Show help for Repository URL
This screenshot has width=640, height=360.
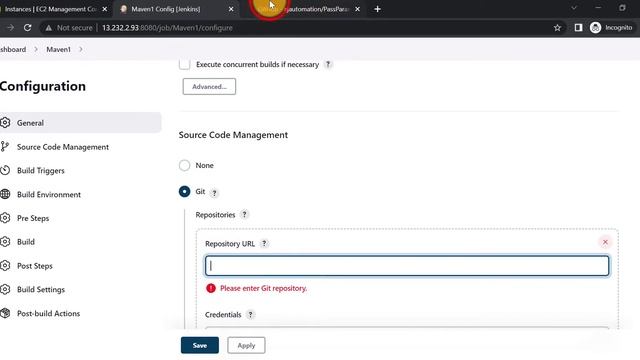[264, 244]
